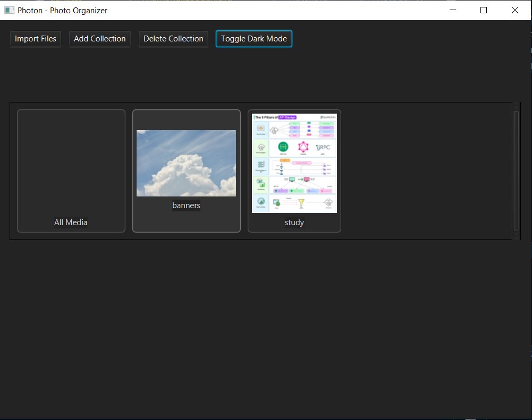Minimize the Photon window

click(453, 10)
